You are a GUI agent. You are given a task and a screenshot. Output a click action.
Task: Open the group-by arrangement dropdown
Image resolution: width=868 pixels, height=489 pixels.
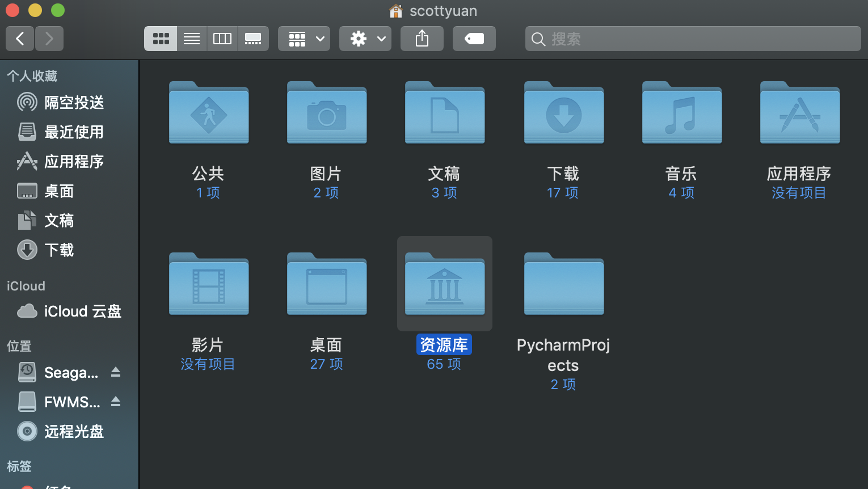(304, 39)
